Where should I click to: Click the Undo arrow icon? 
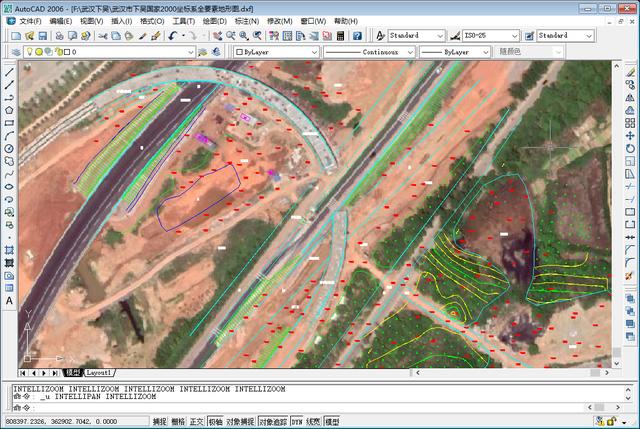(x=172, y=36)
